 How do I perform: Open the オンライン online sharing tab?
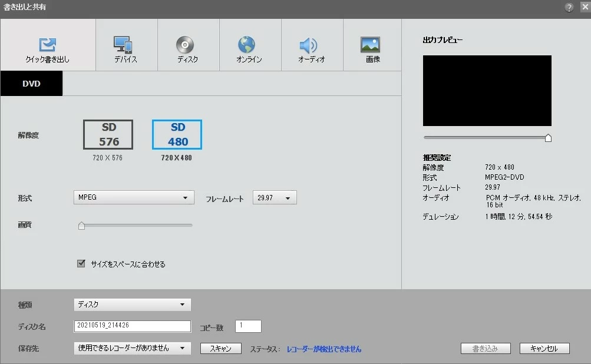(x=250, y=45)
